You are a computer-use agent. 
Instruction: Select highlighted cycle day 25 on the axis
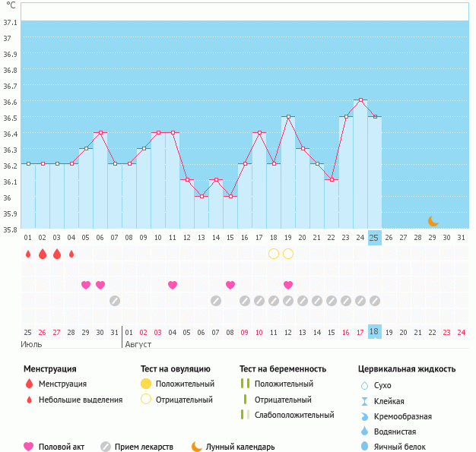374,238
